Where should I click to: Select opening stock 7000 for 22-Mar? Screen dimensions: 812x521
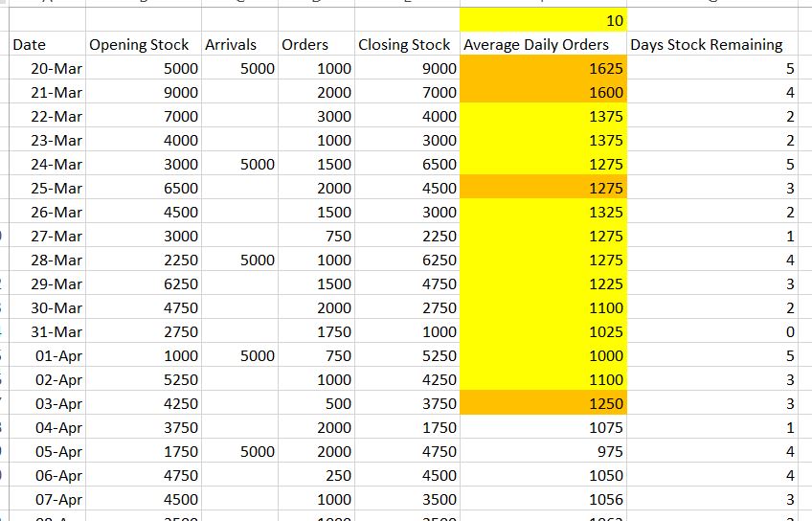[144, 116]
